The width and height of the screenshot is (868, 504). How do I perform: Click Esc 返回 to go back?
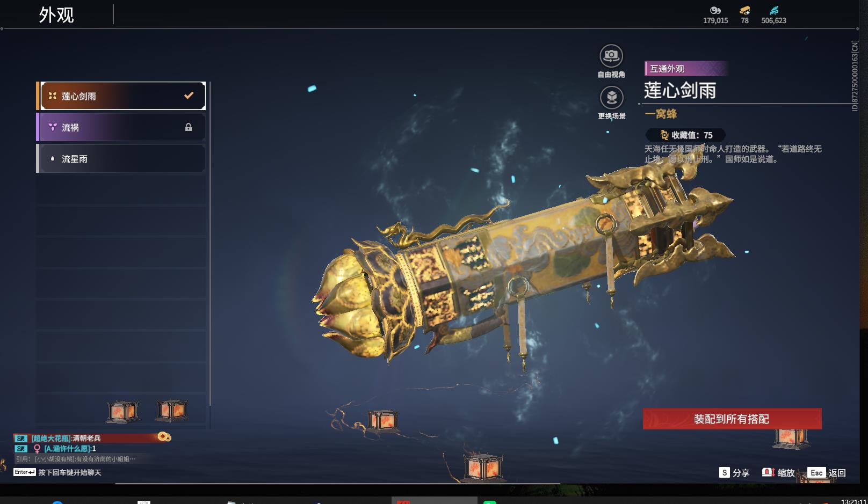click(827, 472)
